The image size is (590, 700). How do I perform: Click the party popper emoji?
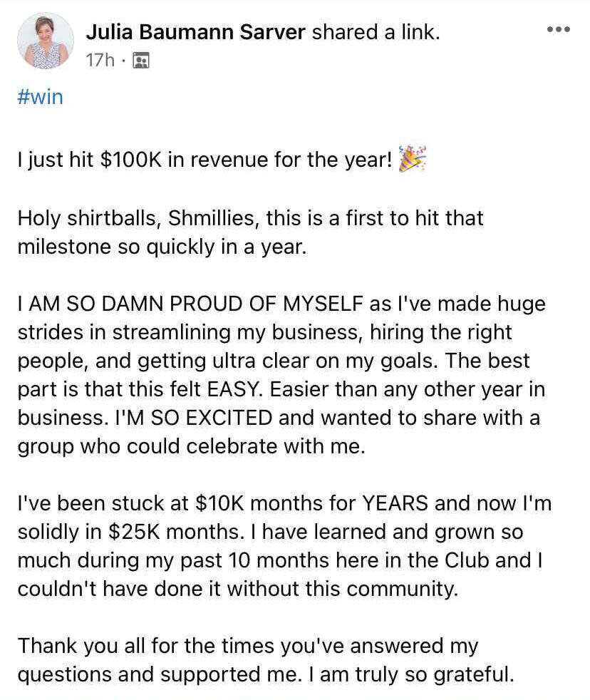(412, 158)
